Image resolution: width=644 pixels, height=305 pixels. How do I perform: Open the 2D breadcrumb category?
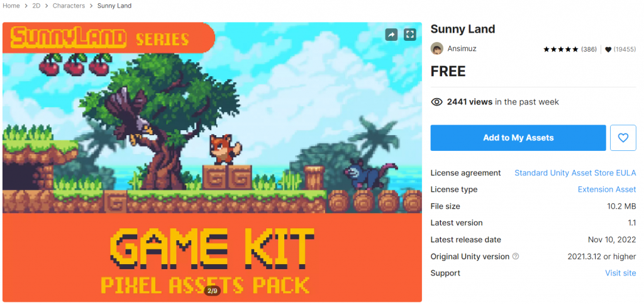pos(36,6)
